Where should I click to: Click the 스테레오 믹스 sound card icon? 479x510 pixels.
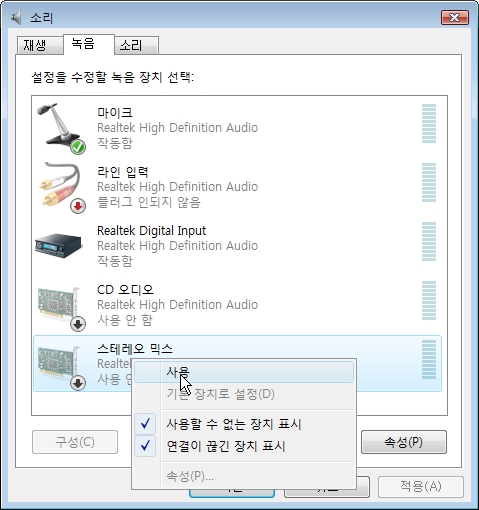pyautogui.click(x=61, y=367)
